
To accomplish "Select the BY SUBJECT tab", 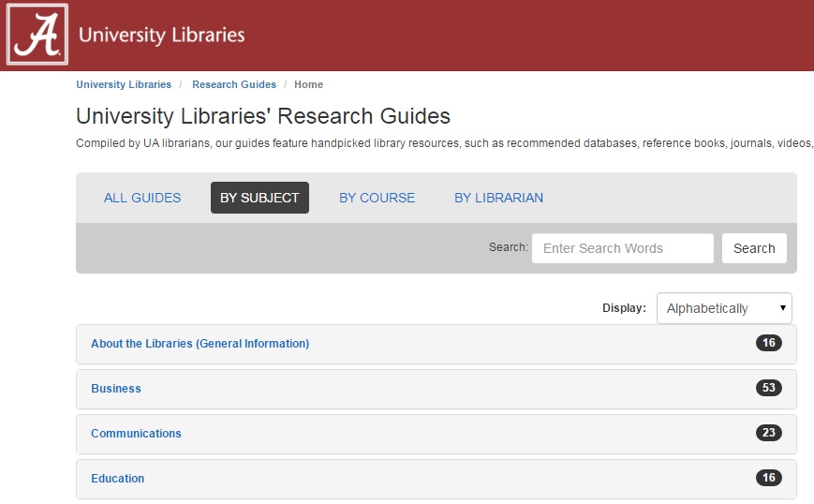I will (259, 198).
